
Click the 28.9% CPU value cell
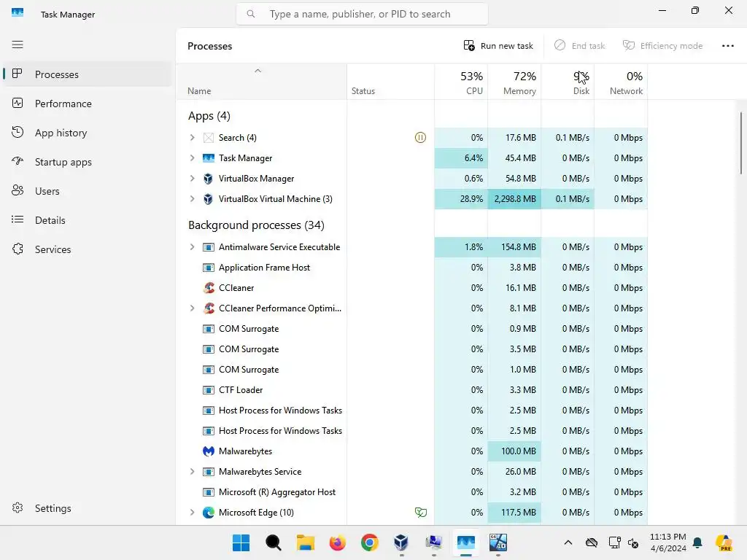pyautogui.click(x=461, y=199)
